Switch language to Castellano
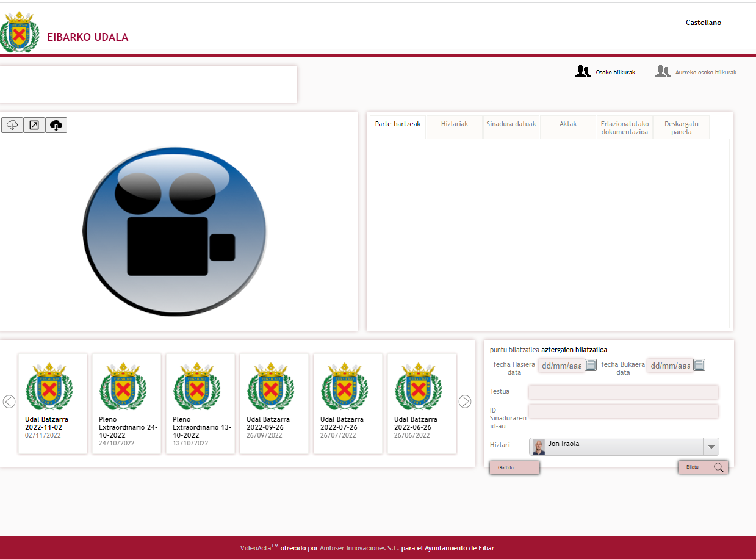Viewport: 756px width, 559px height. click(703, 23)
